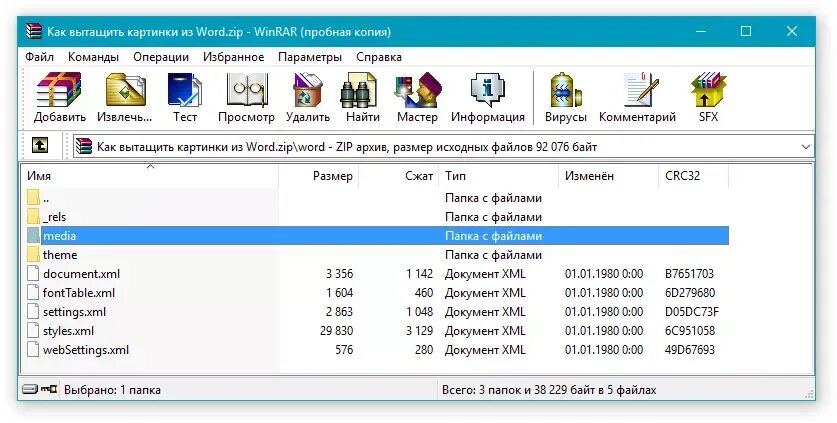The width and height of the screenshot is (837, 423).
Task: Go up one folder level button
Action: click(40, 145)
